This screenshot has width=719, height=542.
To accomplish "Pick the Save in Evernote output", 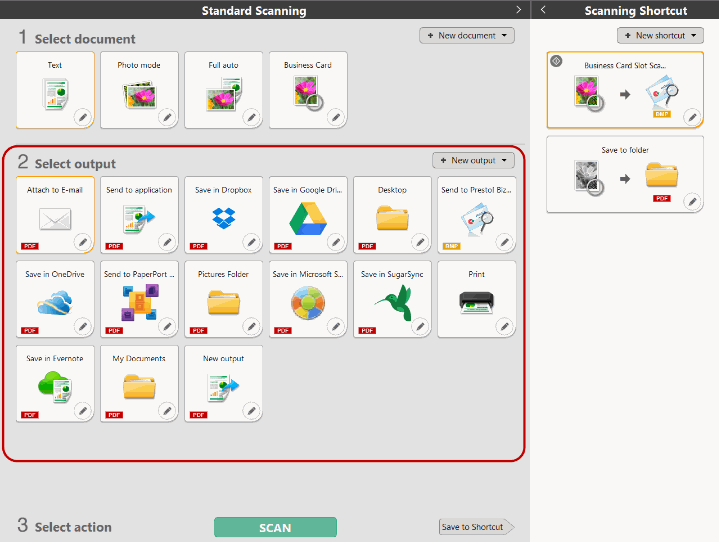I will [x=55, y=382].
